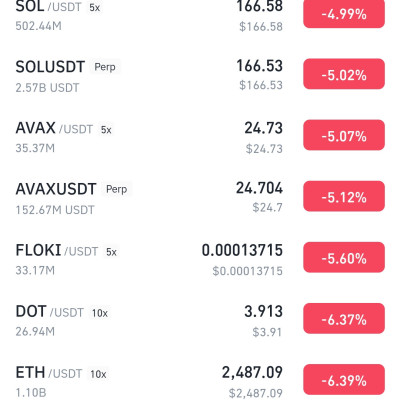Viewport: 400px width, 400px height.
Task: Tap the -5.02% badge for SOLUSDT
Action: tap(344, 74)
